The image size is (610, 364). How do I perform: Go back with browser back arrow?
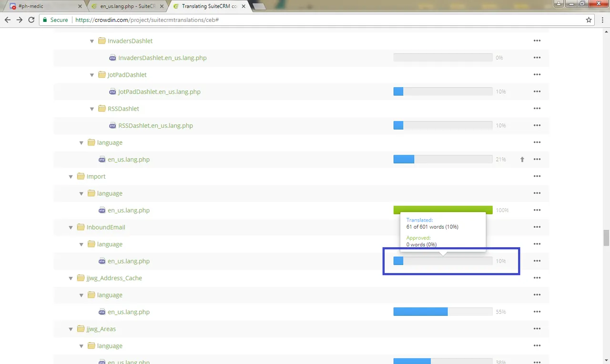click(x=8, y=20)
